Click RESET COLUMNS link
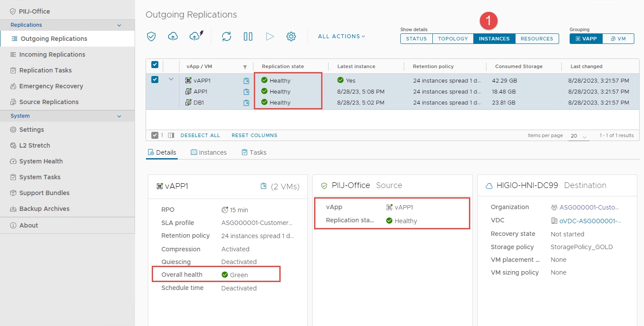This screenshot has height=326, width=644. [x=254, y=135]
